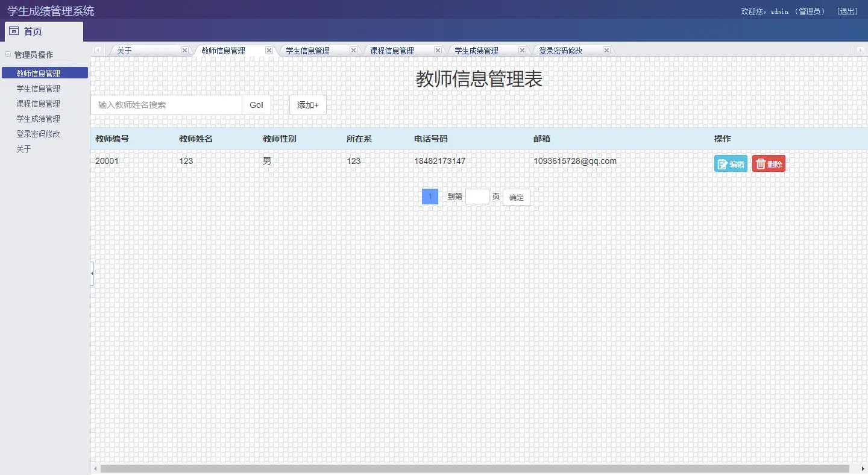Click the 退出 logout link
Image resolution: width=868 pixels, height=475 pixels.
pos(849,11)
